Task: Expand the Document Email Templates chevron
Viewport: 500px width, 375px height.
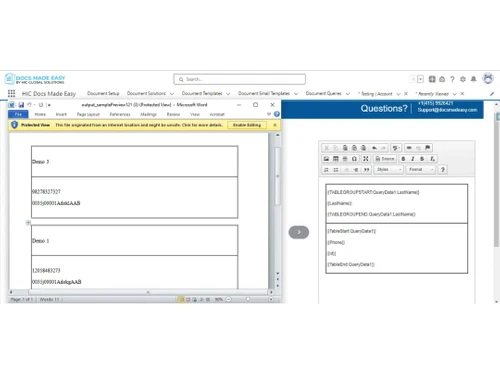Action: pos(296,94)
